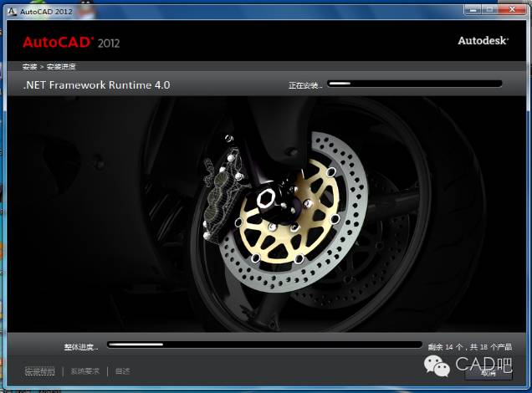Open the 系统要求 system requirements link
532x393 pixels.
85,371
